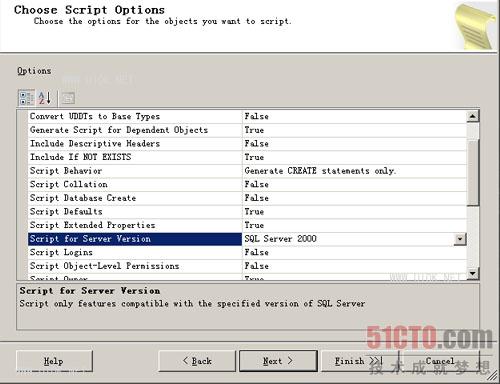Click the scrollbar down arrow
Screen dimensions: 500x384
473,274
